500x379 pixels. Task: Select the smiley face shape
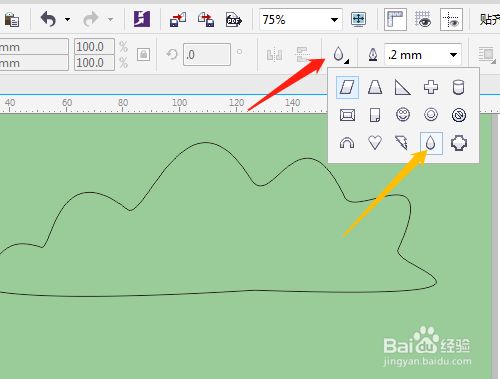tap(403, 115)
